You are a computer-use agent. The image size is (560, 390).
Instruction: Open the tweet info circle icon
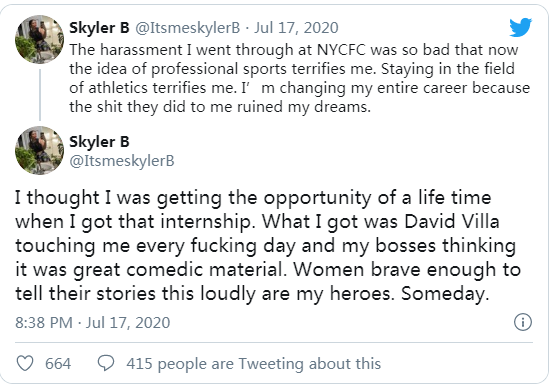tap(522, 322)
